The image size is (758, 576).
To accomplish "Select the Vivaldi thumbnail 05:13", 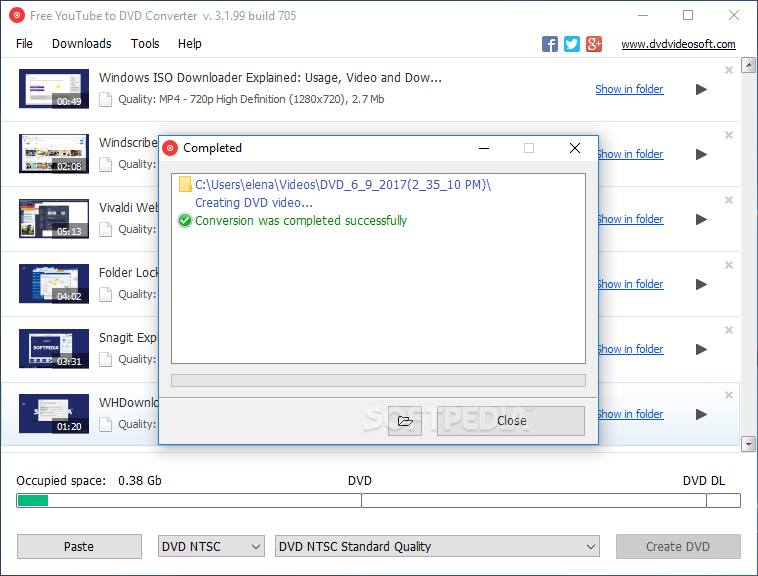I will click(x=54, y=218).
